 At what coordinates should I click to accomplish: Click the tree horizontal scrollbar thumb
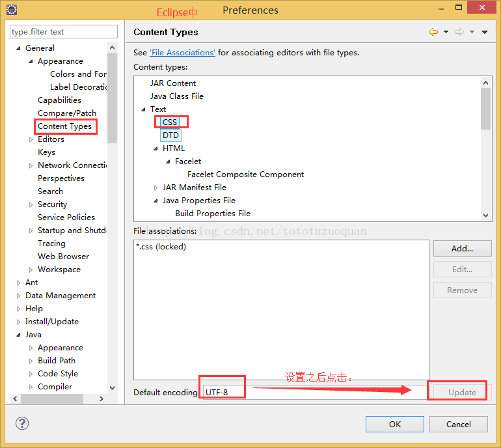[x=52, y=399]
